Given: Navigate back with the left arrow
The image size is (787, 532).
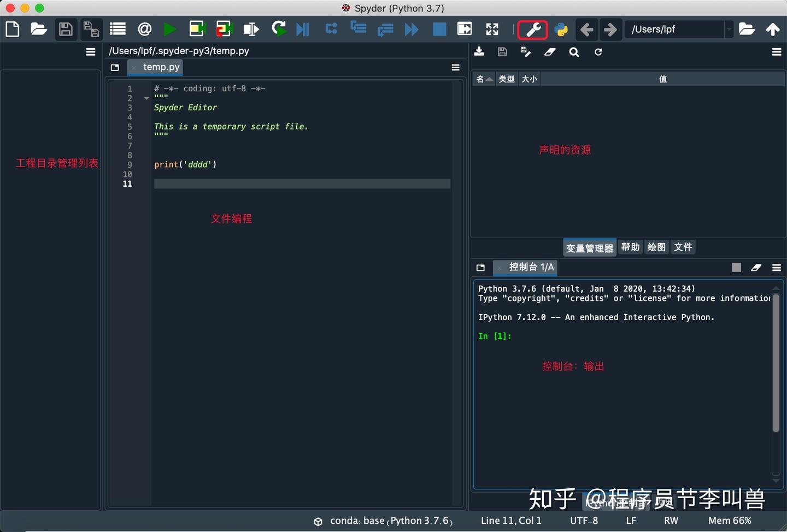Looking at the screenshot, I should (x=586, y=29).
